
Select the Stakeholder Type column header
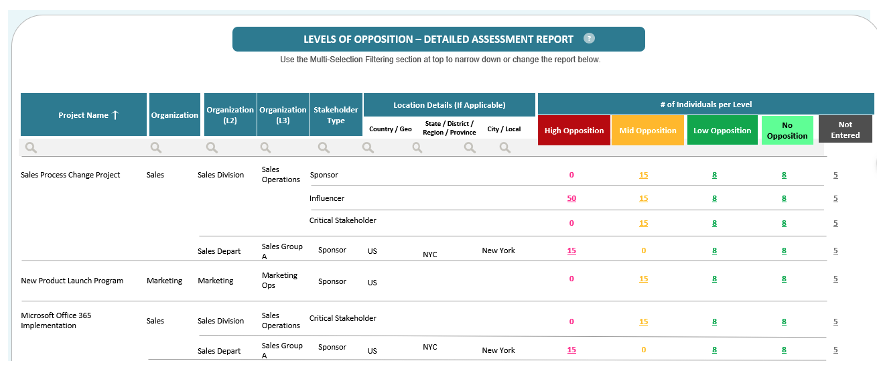[336, 115]
